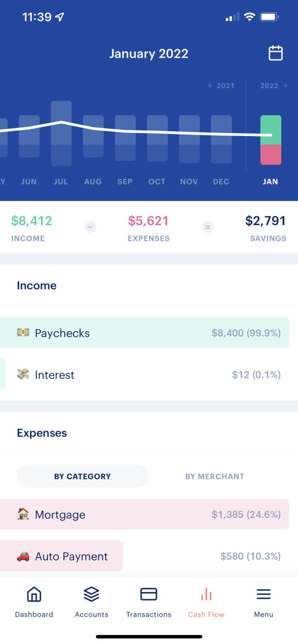Open the calendar date picker icon
298x644 pixels.
[x=276, y=53]
